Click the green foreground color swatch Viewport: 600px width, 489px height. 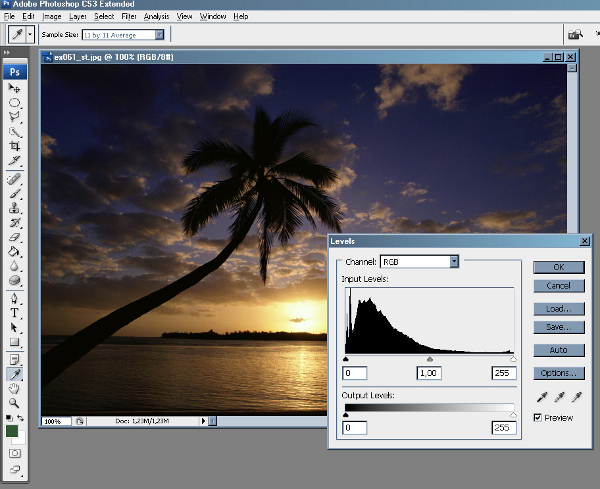tap(11, 431)
